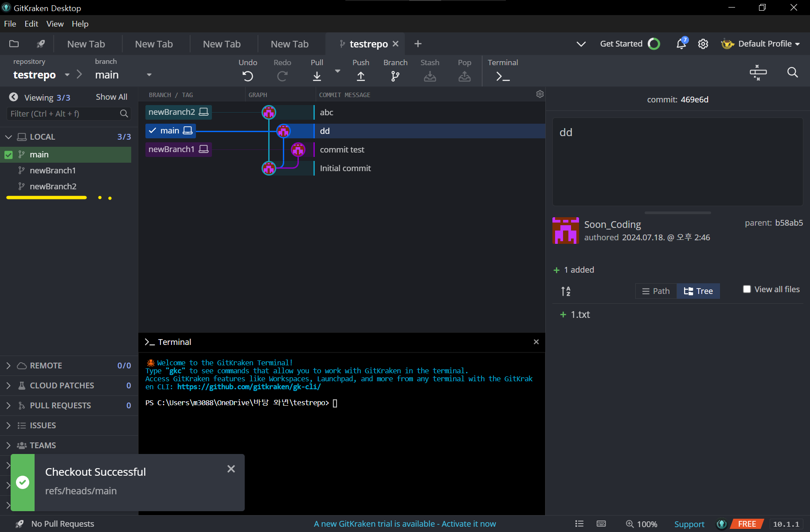
Task: Switch file view to Path
Action: [x=656, y=291]
